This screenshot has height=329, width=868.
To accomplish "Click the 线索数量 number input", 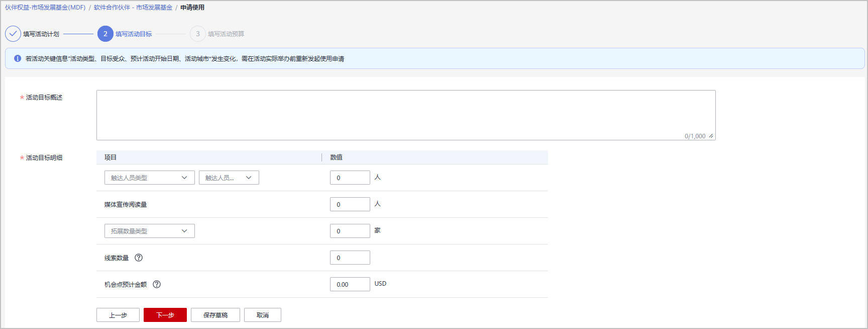I will coord(350,258).
